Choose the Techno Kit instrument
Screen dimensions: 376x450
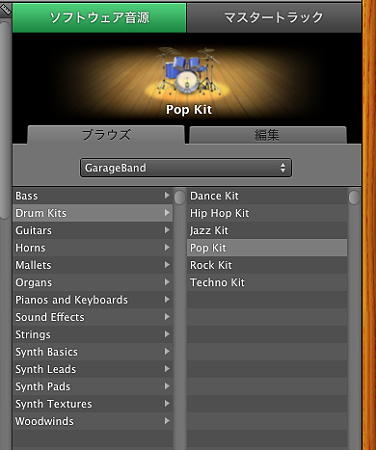pyautogui.click(x=267, y=282)
